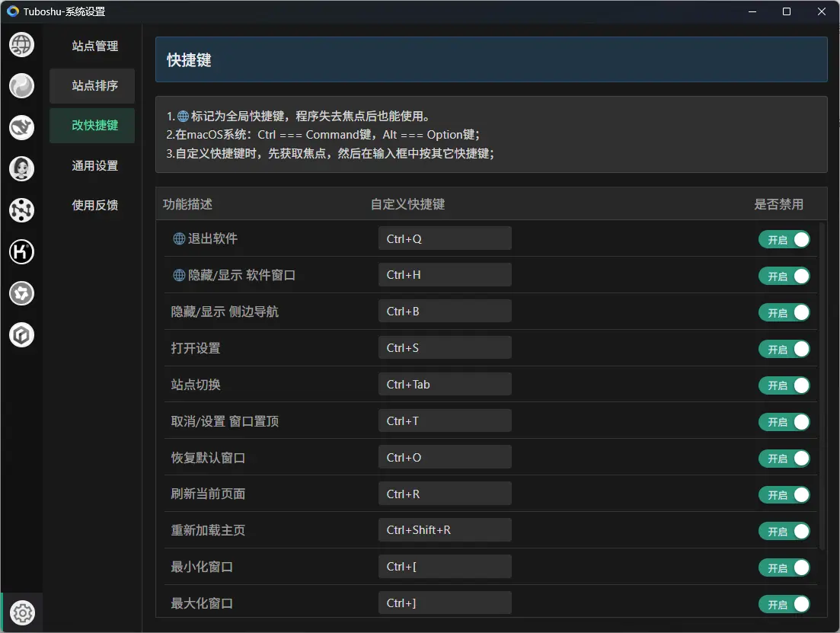The height and width of the screenshot is (633, 840).
Task: Click the settings gear icon at bottom-left
Action: click(22, 612)
